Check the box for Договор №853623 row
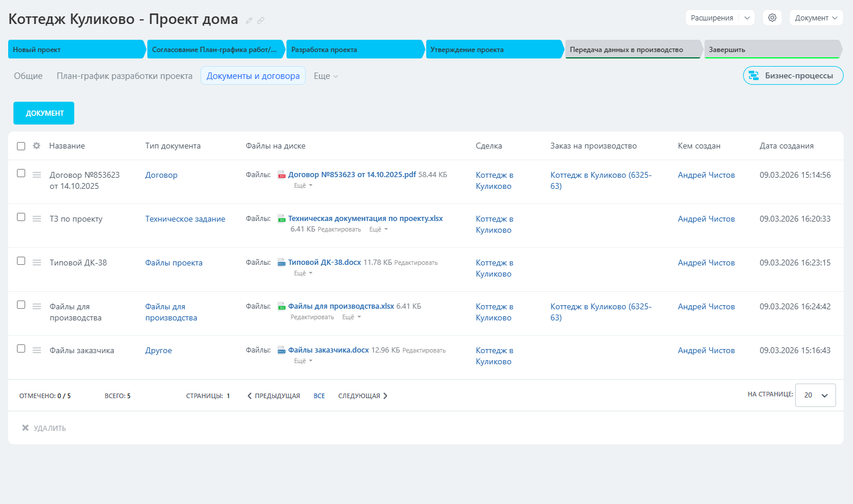This screenshot has height=504, width=853. pos(21,173)
